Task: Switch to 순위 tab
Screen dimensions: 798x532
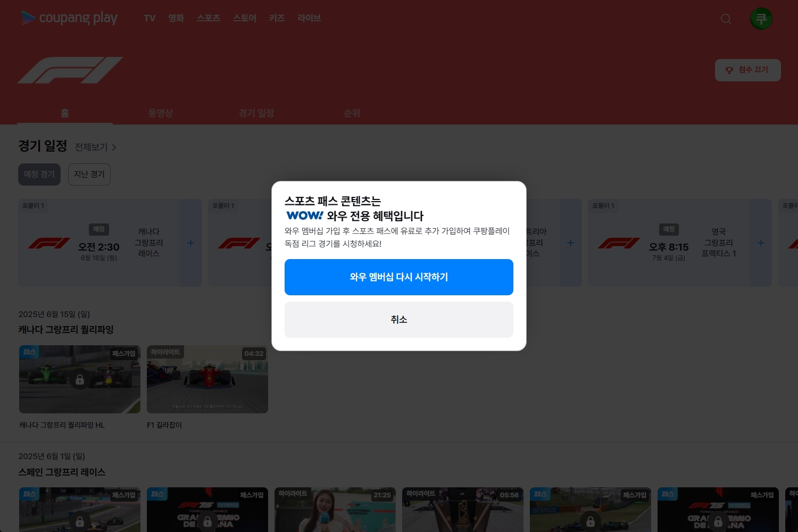Action: [x=352, y=113]
